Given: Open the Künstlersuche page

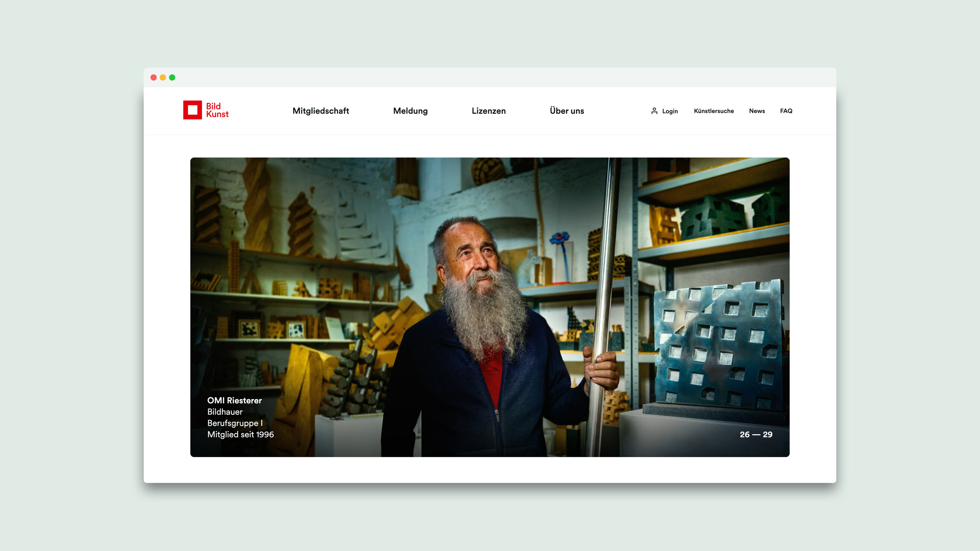Looking at the screenshot, I should point(713,111).
